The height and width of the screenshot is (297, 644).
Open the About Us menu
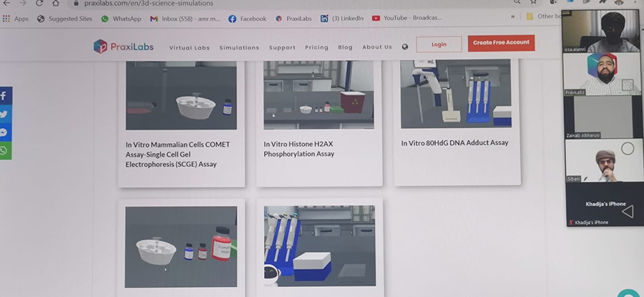point(377,47)
